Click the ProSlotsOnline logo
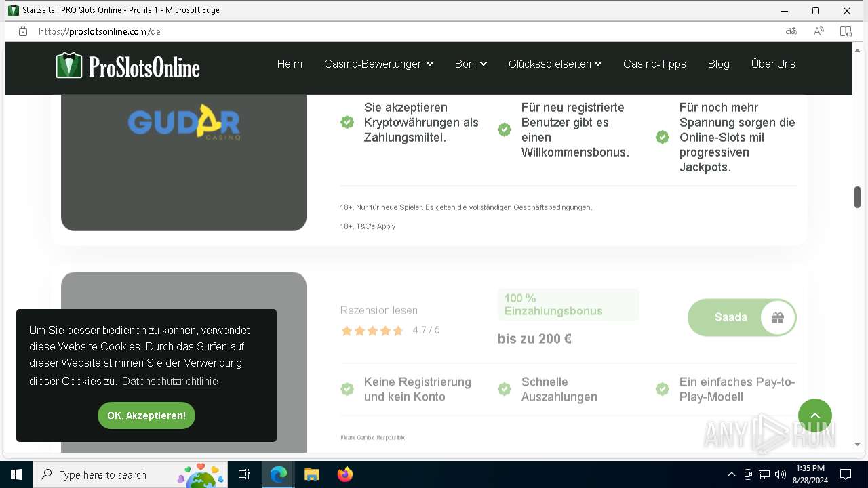 coord(128,66)
